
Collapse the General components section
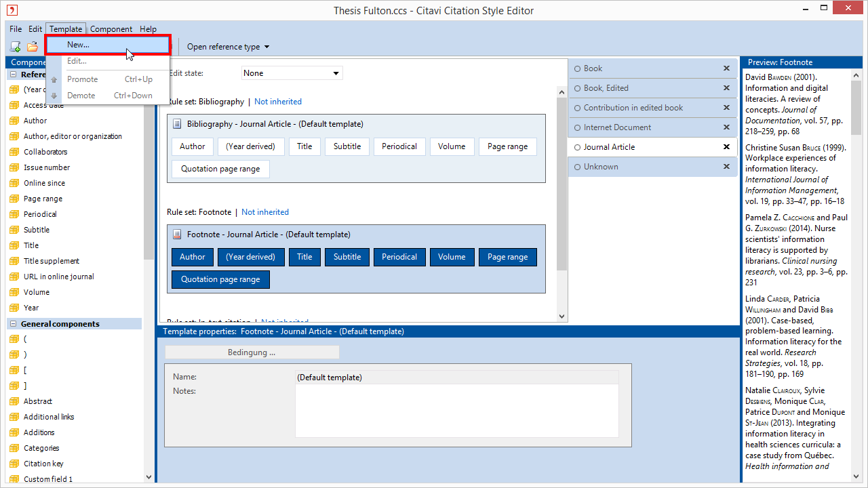tap(13, 324)
